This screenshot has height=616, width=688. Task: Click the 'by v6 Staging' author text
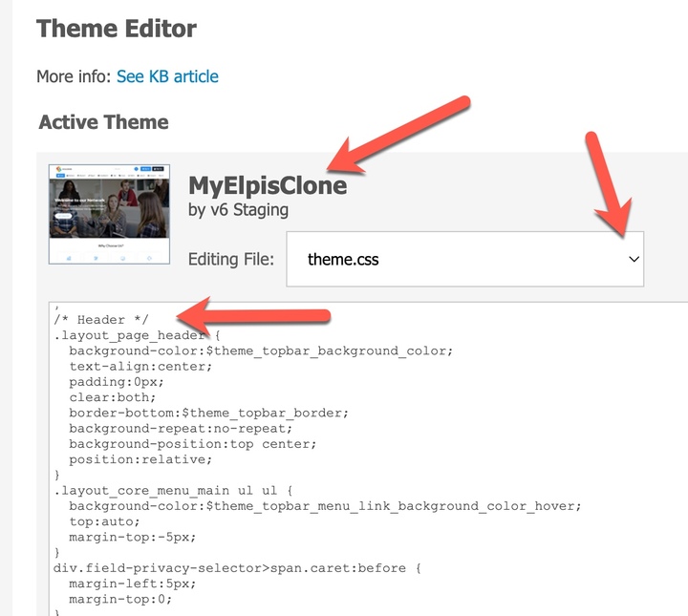coord(238,210)
